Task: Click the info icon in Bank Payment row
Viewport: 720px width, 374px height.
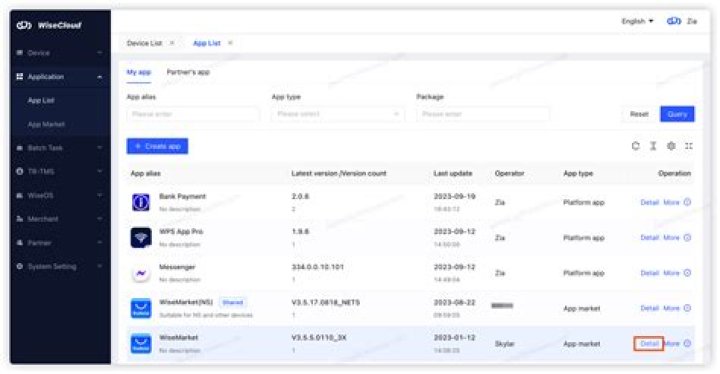Action: 687,202
